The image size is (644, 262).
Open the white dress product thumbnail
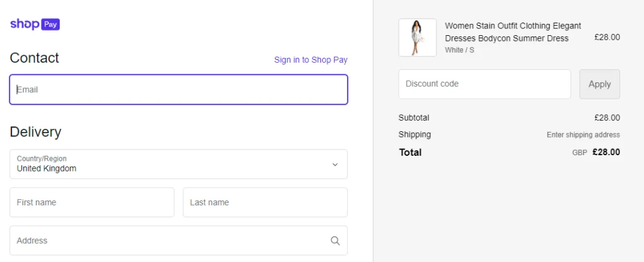[x=418, y=37]
